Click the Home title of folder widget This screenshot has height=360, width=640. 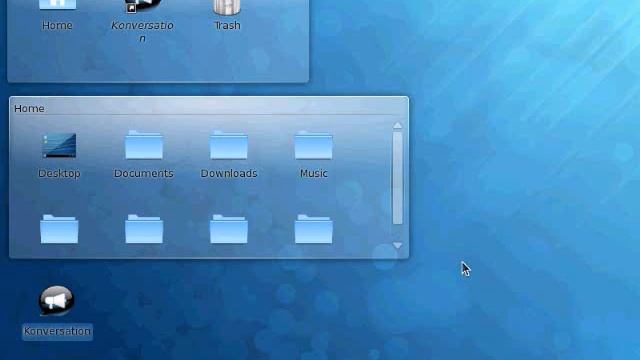29,109
